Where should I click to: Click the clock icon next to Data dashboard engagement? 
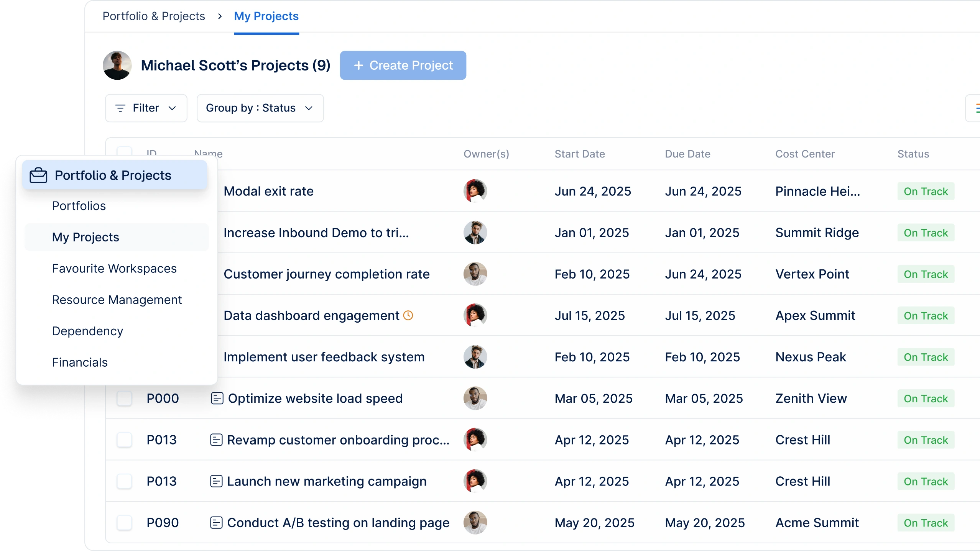[x=408, y=315]
